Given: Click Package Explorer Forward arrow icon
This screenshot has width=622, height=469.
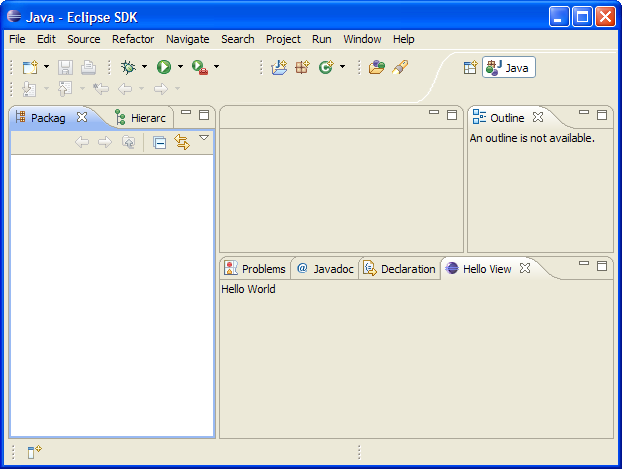Looking at the screenshot, I should (x=105, y=142).
